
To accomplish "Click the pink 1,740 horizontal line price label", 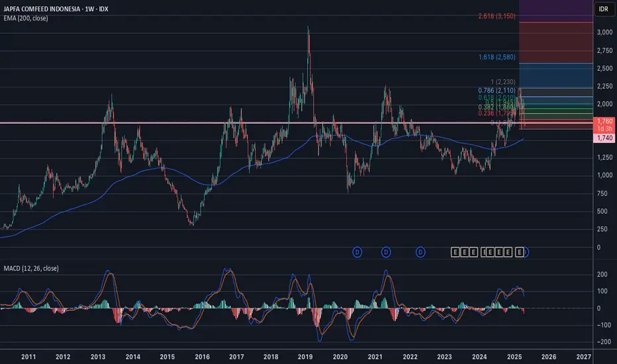I will [x=604, y=138].
